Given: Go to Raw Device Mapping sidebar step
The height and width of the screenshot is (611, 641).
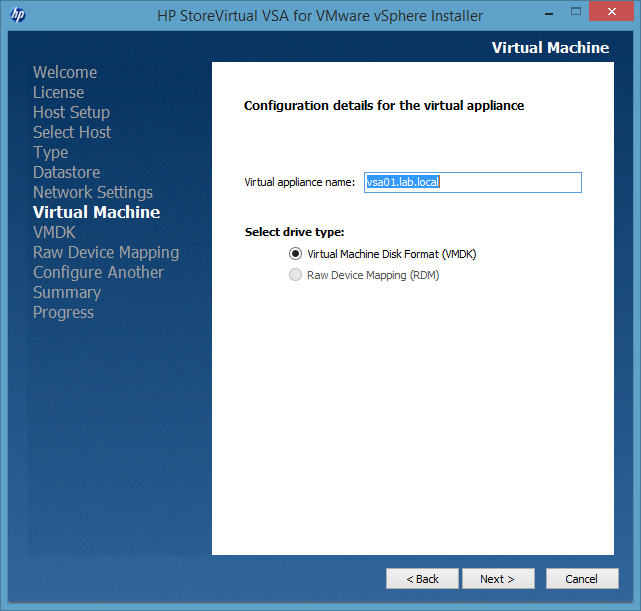Looking at the screenshot, I should pos(106,253).
